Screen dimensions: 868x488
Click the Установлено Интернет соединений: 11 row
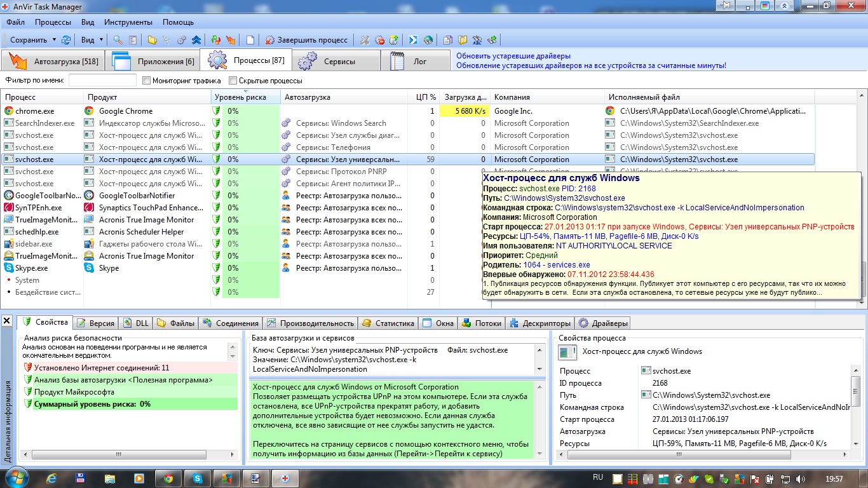(129, 368)
